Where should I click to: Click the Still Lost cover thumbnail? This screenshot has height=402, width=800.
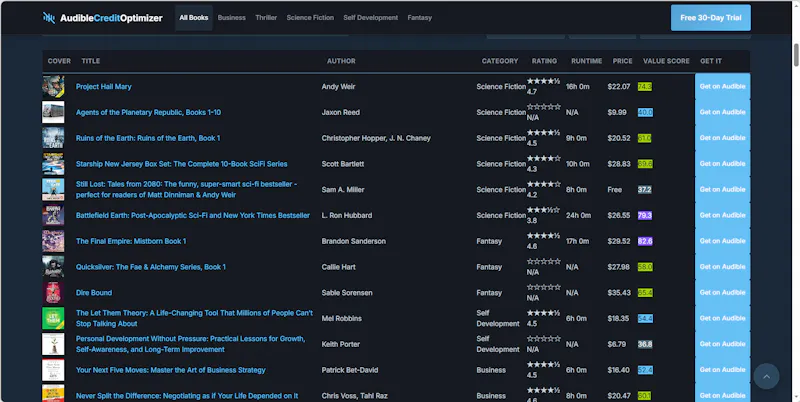[x=53, y=190]
